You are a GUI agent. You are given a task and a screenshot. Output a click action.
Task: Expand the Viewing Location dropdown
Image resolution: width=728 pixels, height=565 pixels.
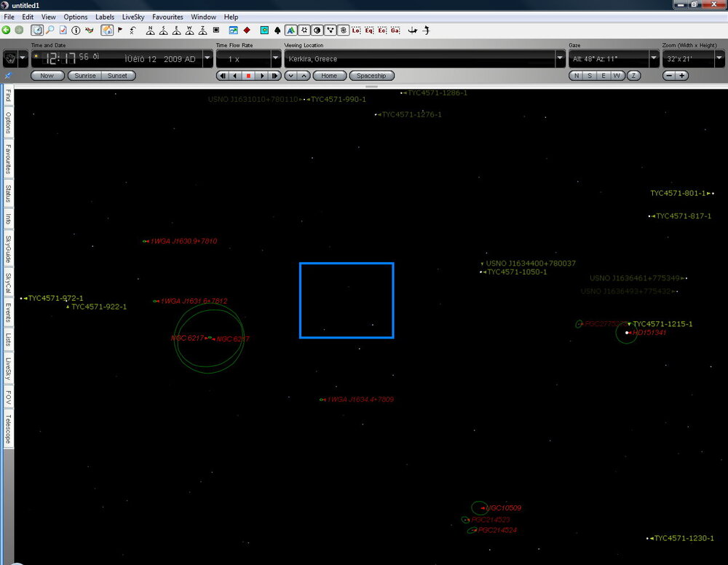coord(560,59)
